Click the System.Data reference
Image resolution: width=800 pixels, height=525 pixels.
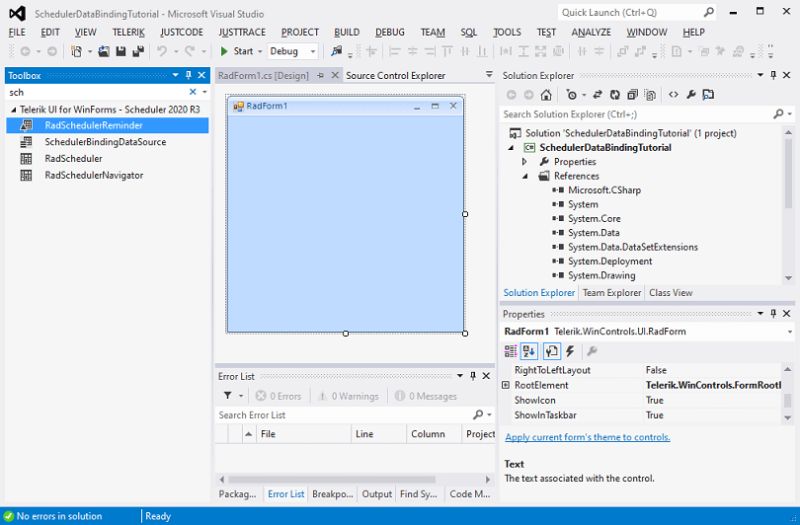(593, 233)
